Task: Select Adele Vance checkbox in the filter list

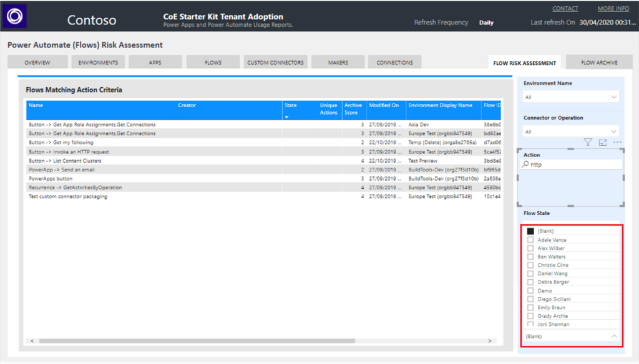Action: pyautogui.click(x=530, y=239)
